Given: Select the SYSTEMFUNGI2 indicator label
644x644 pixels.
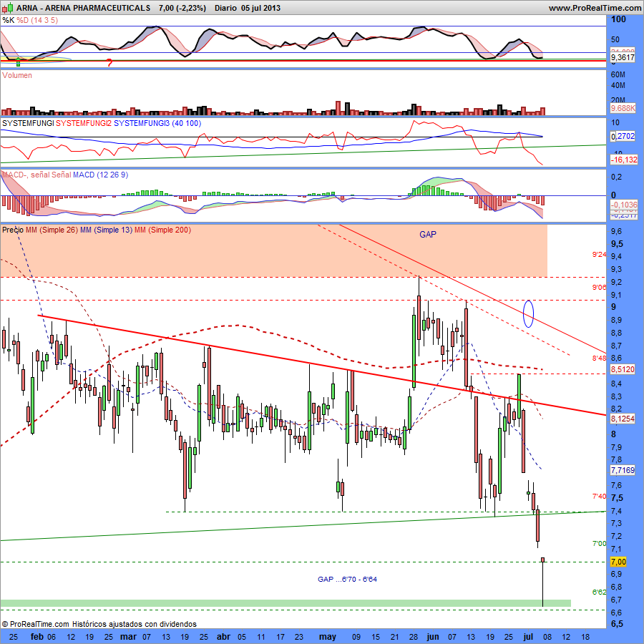Looking at the screenshot, I should [84, 123].
